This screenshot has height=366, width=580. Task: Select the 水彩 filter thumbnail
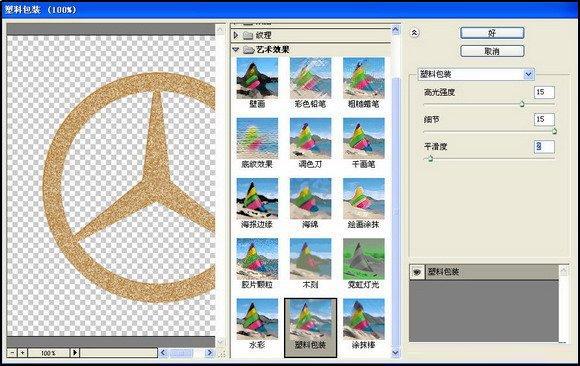[x=257, y=319]
